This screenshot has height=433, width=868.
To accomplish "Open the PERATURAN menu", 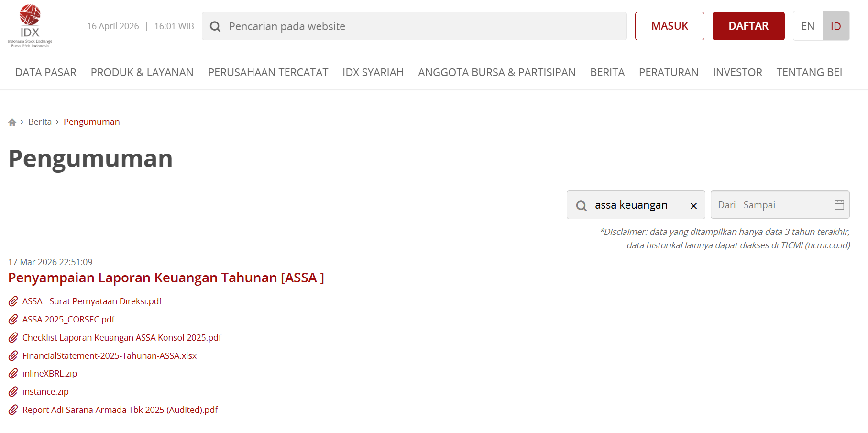I will point(669,72).
